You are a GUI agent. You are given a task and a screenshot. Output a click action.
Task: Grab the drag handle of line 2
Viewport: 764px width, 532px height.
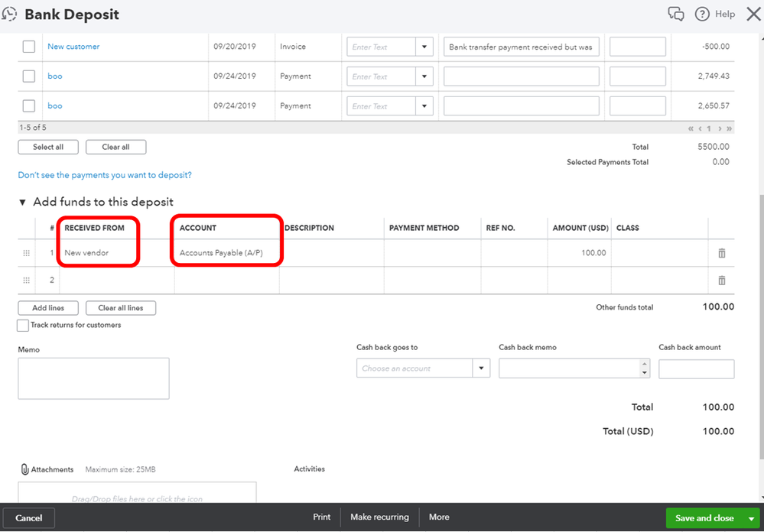point(26,280)
